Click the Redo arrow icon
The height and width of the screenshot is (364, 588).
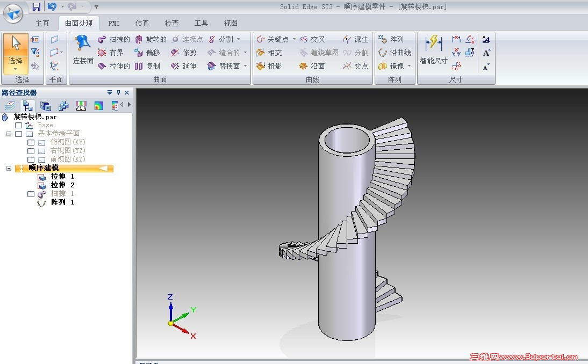72,7
